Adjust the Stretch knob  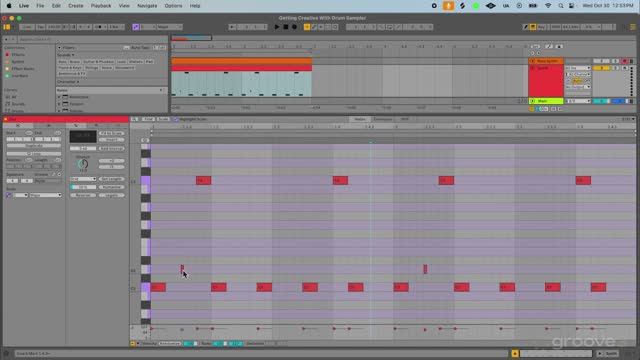(83, 164)
